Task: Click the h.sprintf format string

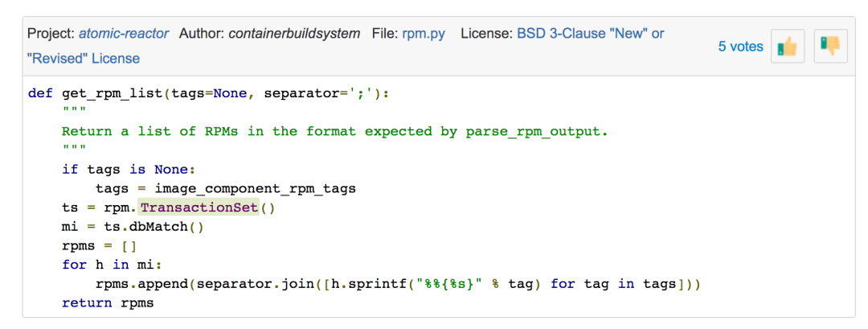Action: point(454,284)
